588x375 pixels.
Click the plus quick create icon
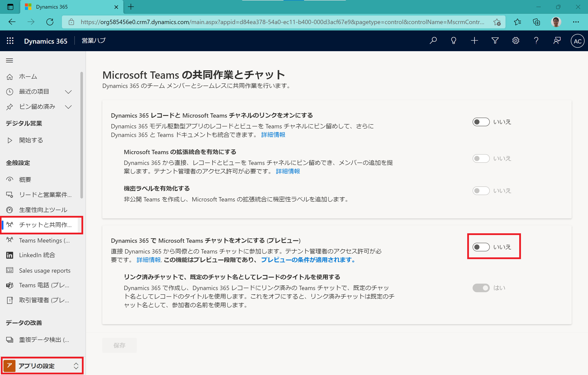click(x=474, y=41)
